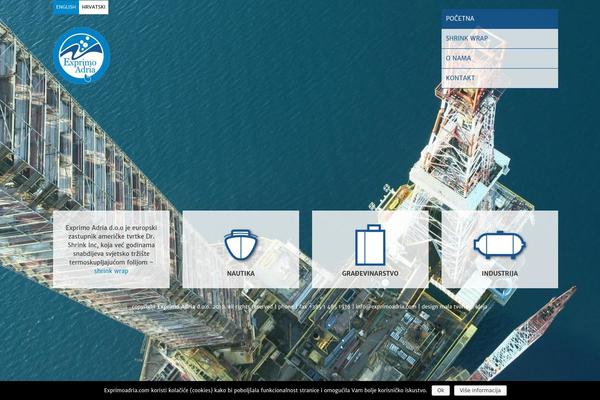Accept cookies with the Ok button
Screen dimensions: 600x400
440,390
